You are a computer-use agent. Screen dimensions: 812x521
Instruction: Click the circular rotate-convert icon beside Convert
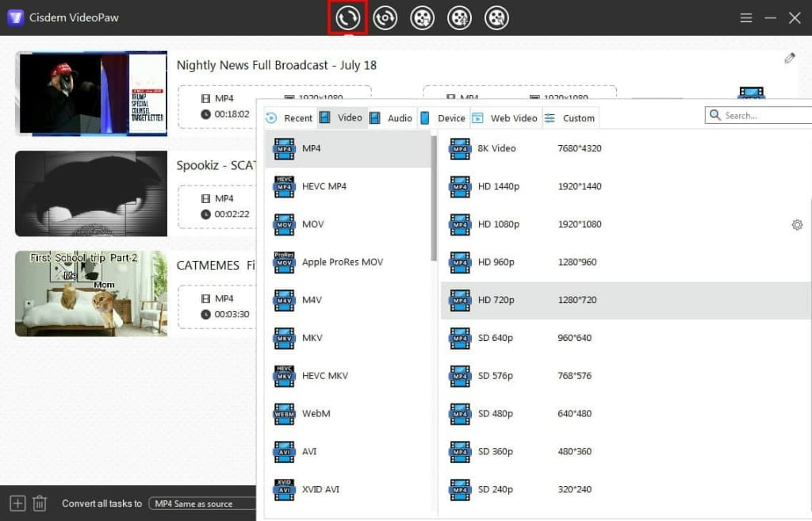pos(385,17)
